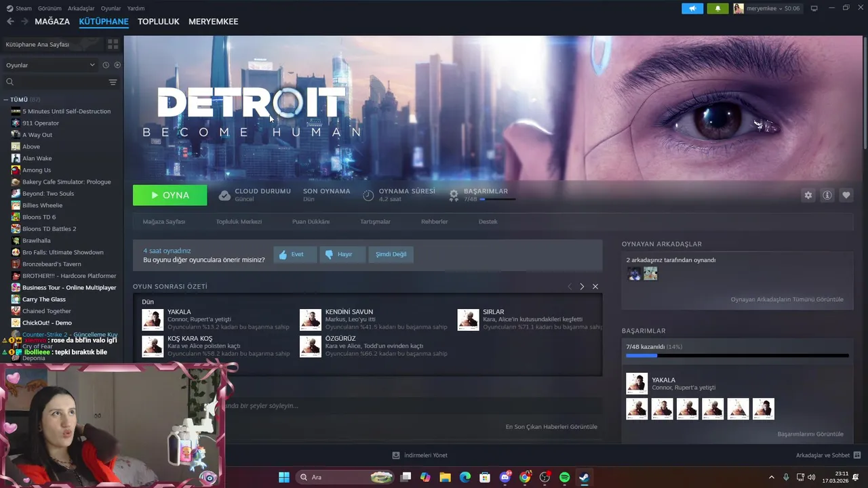Screen dimensions: 868x488
Task: Open the Mağaza Sayfası link
Action: pyautogui.click(x=164, y=222)
